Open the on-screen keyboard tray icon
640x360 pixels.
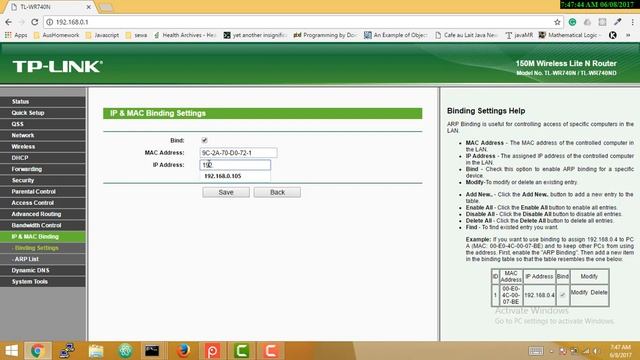536,351
